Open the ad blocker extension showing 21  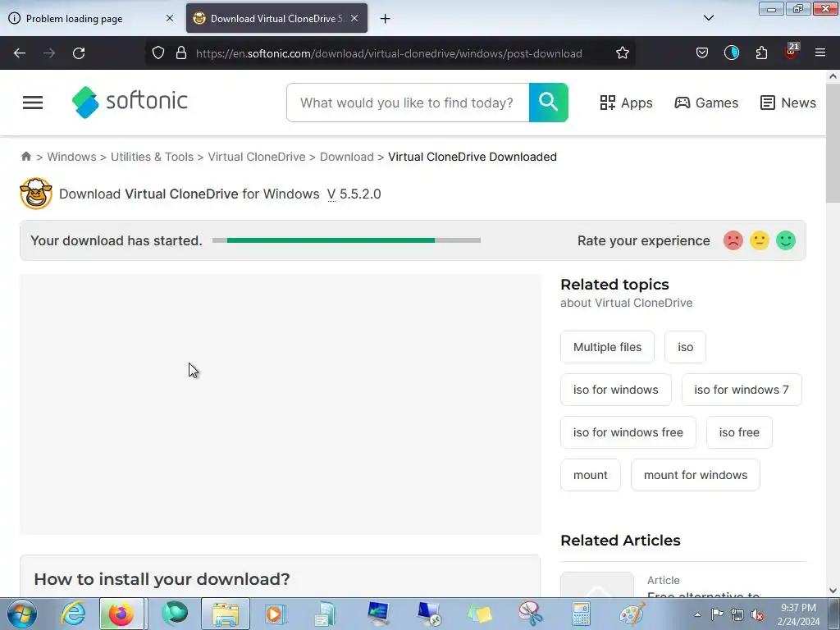[x=792, y=52]
